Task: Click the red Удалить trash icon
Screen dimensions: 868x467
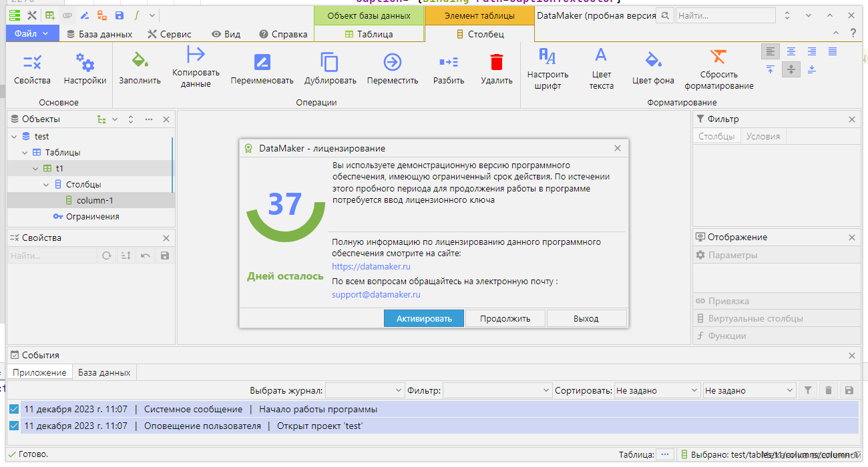Action: click(496, 62)
